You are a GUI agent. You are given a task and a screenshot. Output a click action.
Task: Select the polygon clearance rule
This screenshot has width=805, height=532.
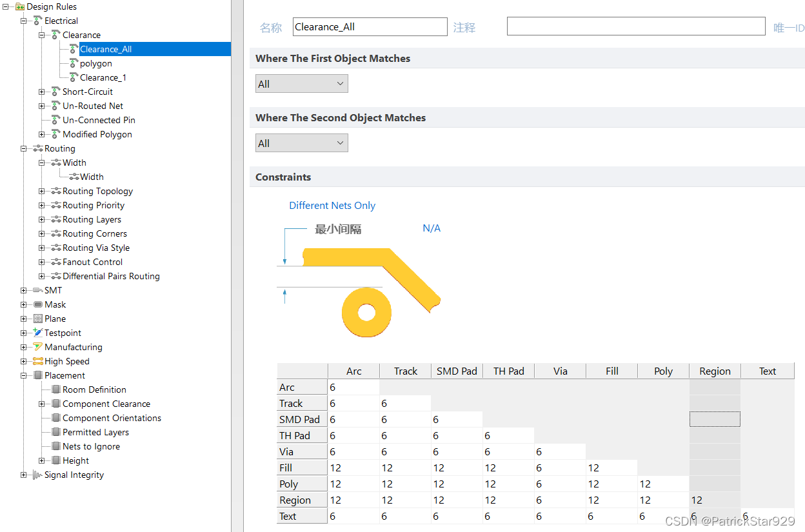point(95,63)
